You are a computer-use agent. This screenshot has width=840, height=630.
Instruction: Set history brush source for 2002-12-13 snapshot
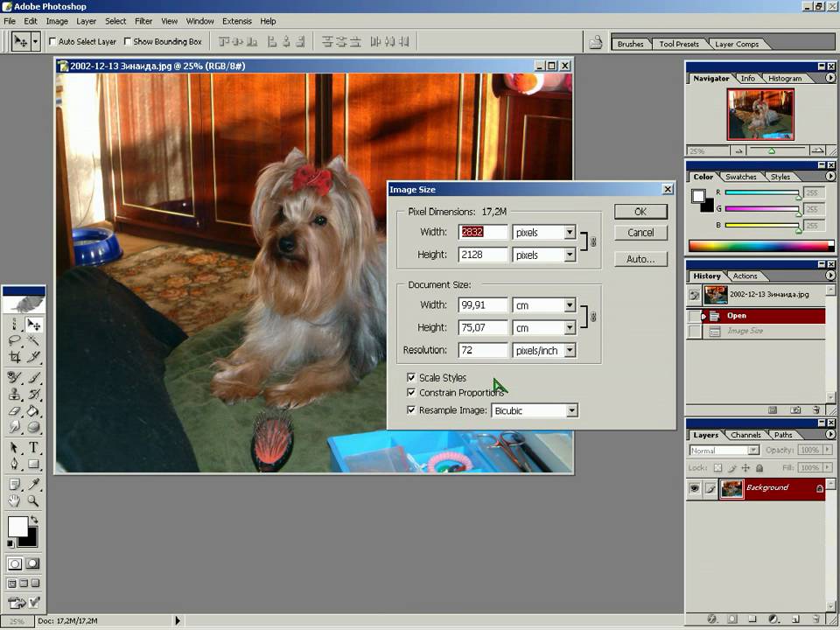[x=694, y=295]
